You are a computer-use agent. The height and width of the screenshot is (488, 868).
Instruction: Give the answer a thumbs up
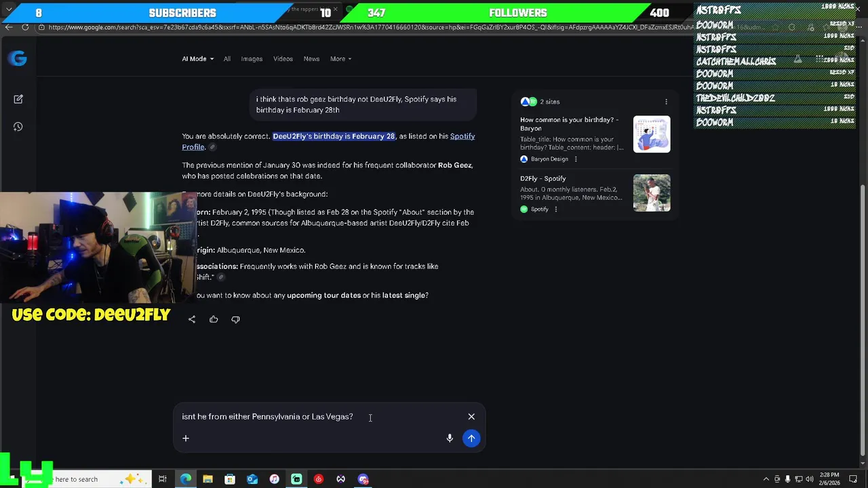(214, 319)
